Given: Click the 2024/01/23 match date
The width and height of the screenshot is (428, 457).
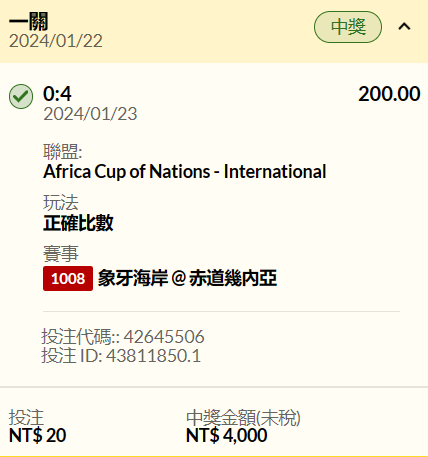Looking at the screenshot, I should 90,114.
